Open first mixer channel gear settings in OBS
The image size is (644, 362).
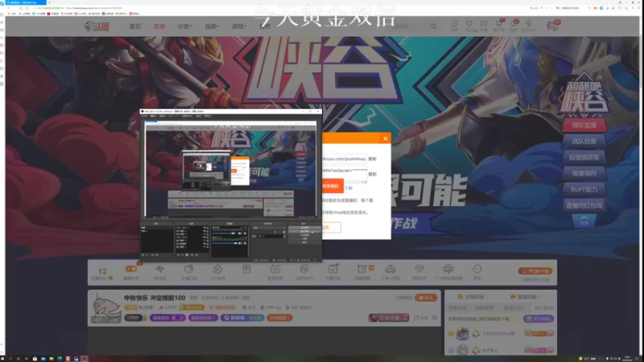(x=246, y=233)
